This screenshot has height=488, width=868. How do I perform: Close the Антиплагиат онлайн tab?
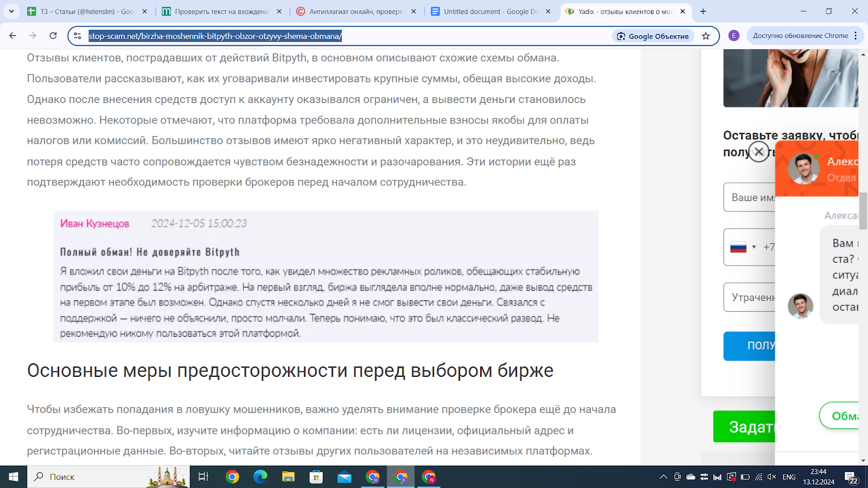(x=413, y=11)
